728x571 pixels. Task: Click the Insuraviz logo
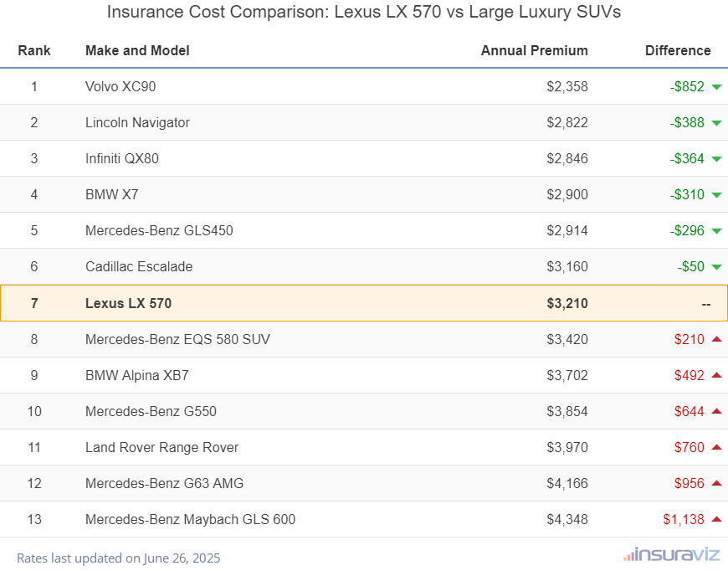pos(671,554)
